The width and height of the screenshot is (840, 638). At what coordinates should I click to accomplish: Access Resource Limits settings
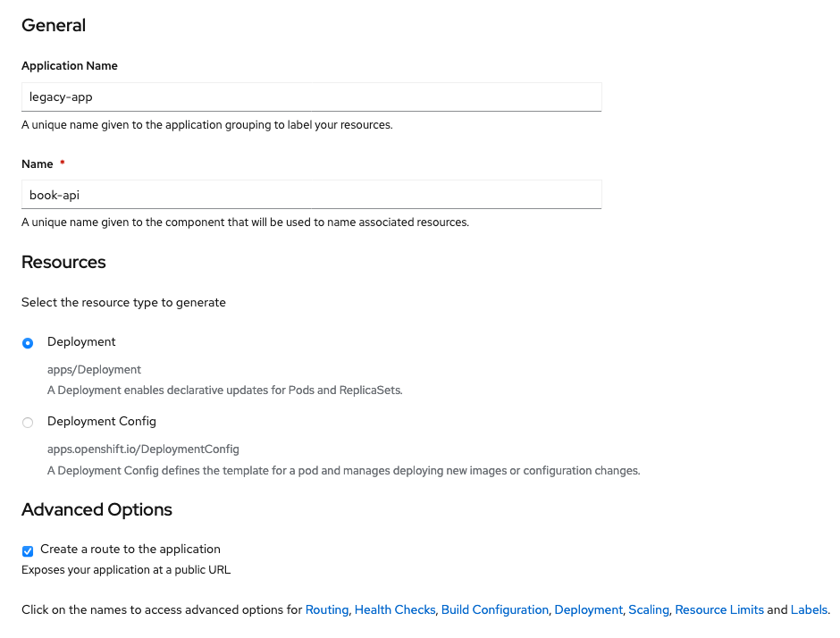pos(719,609)
